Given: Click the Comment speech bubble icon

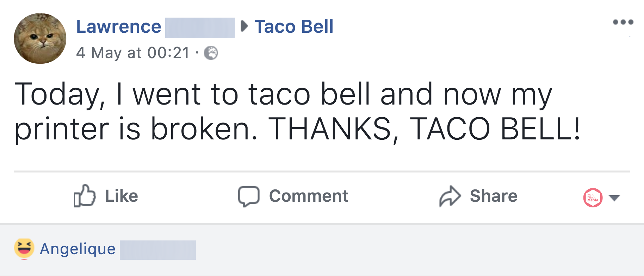Looking at the screenshot, I should [x=249, y=196].
